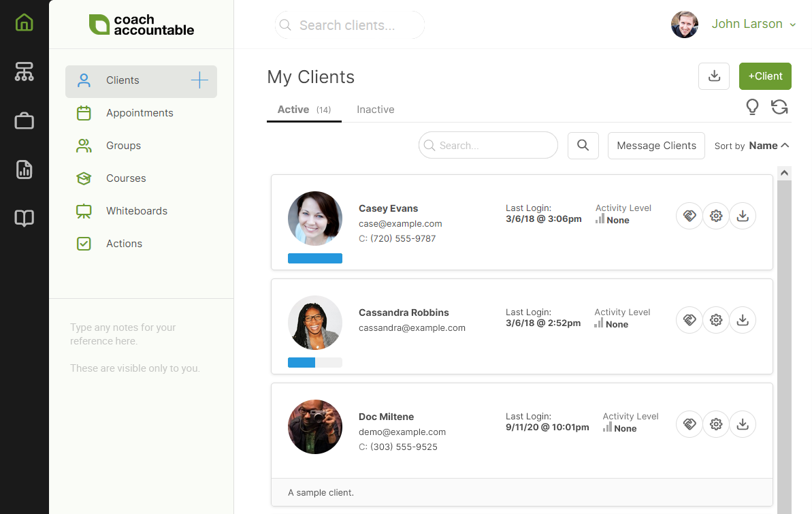Expand the John Larson account menu
Viewport: 812px width, 514px height.
(x=747, y=23)
